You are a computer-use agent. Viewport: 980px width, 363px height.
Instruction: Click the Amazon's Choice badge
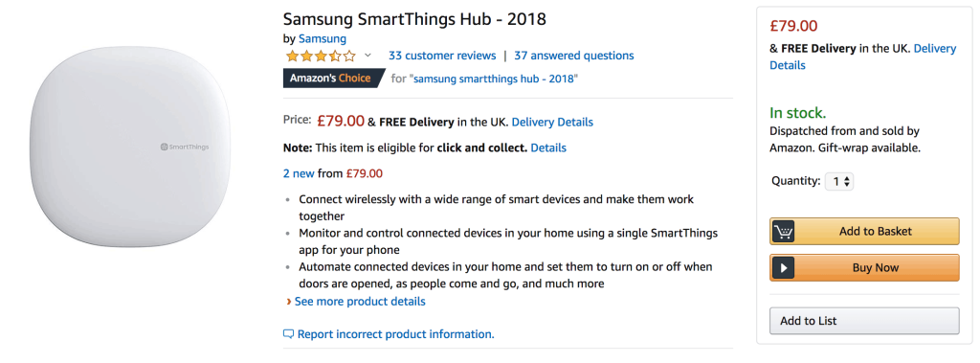point(334,79)
